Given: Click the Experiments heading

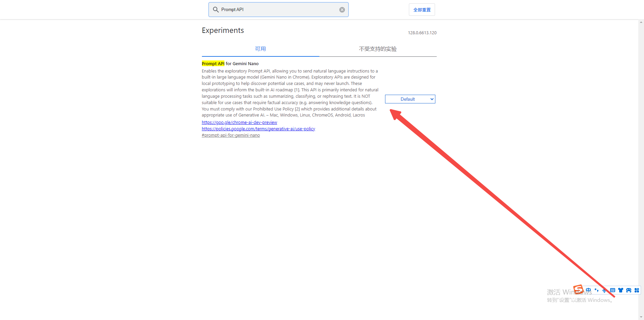Looking at the screenshot, I should (223, 31).
